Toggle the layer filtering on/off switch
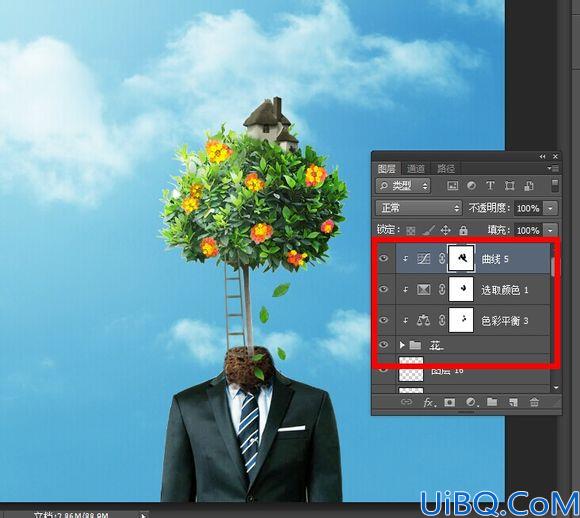 [x=554, y=186]
